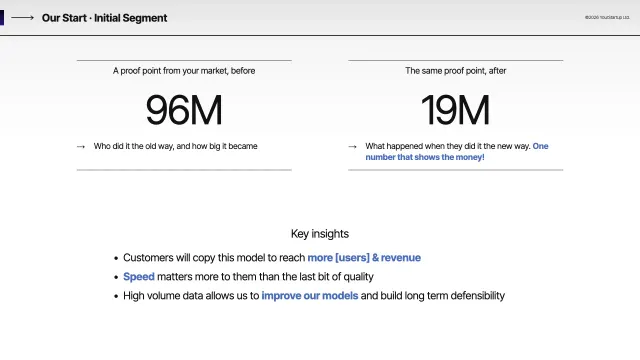The width and height of the screenshot is (640, 360).
Task: Click the blue word 'Speed'
Action: click(139, 277)
